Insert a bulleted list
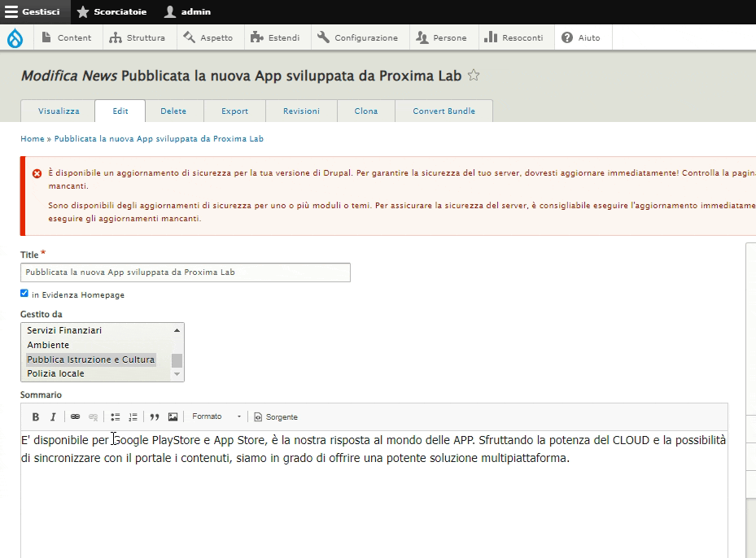 pyautogui.click(x=116, y=417)
